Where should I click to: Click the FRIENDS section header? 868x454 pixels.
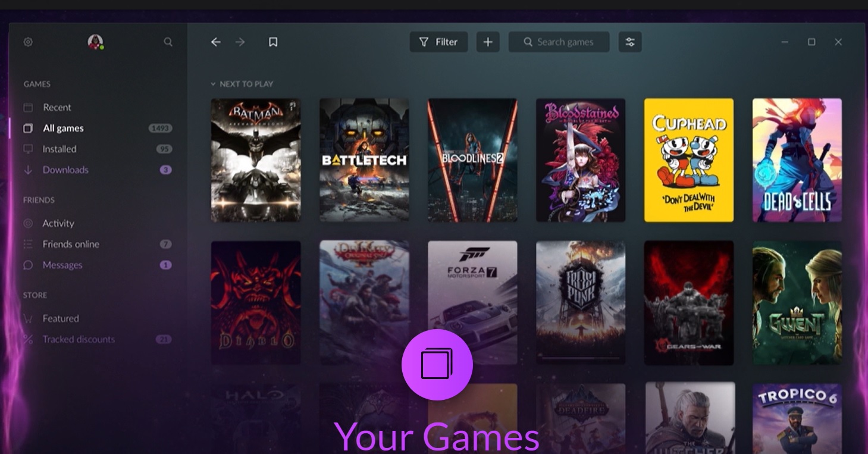click(39, 200)
